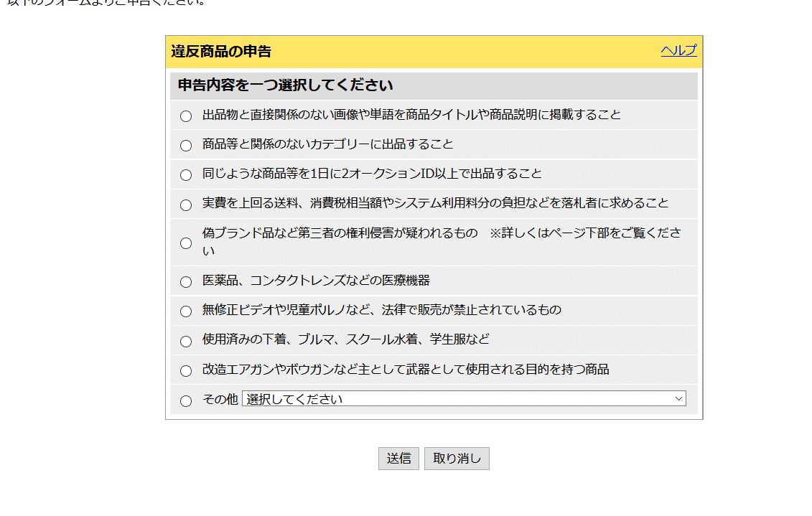Select radio for listing in unrelated category
Image resolution: width=812 pixels, height=516 pixels.
186,146
